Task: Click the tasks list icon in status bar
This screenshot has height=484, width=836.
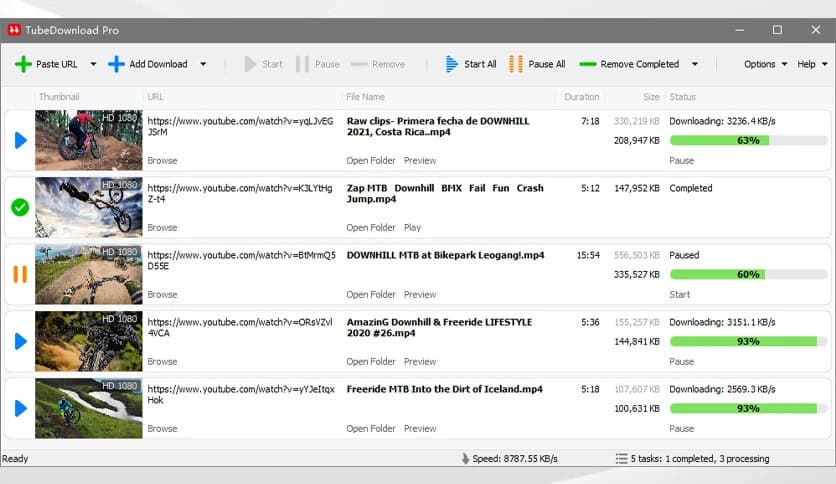Action: (x=621, y=458)
